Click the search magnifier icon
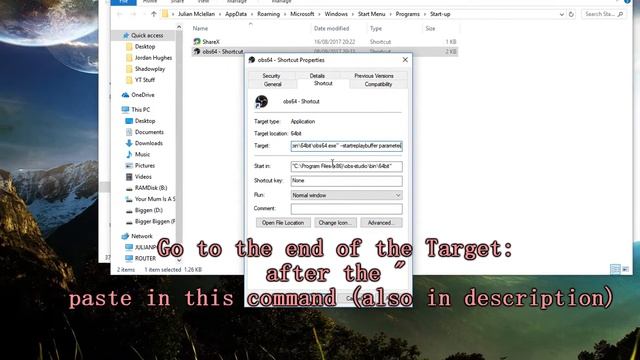640x360 pixels. click(x=620, y=14)
